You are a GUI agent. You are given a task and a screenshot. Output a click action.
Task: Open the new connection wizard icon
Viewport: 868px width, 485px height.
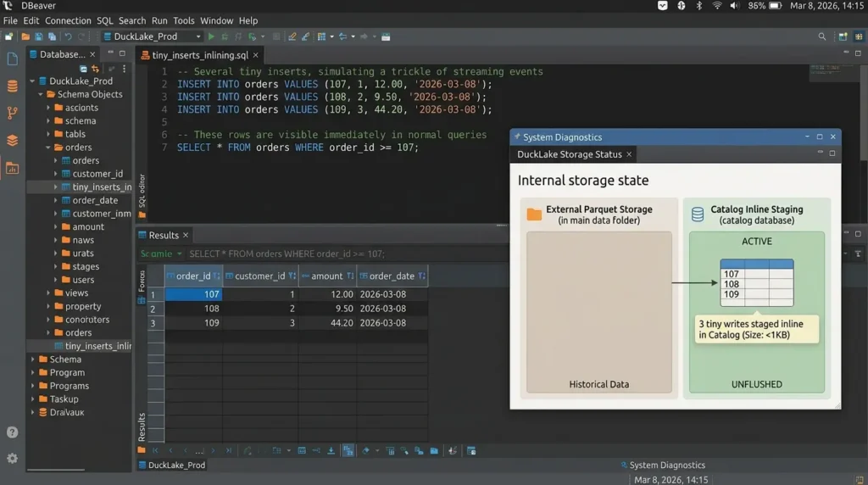8,36
